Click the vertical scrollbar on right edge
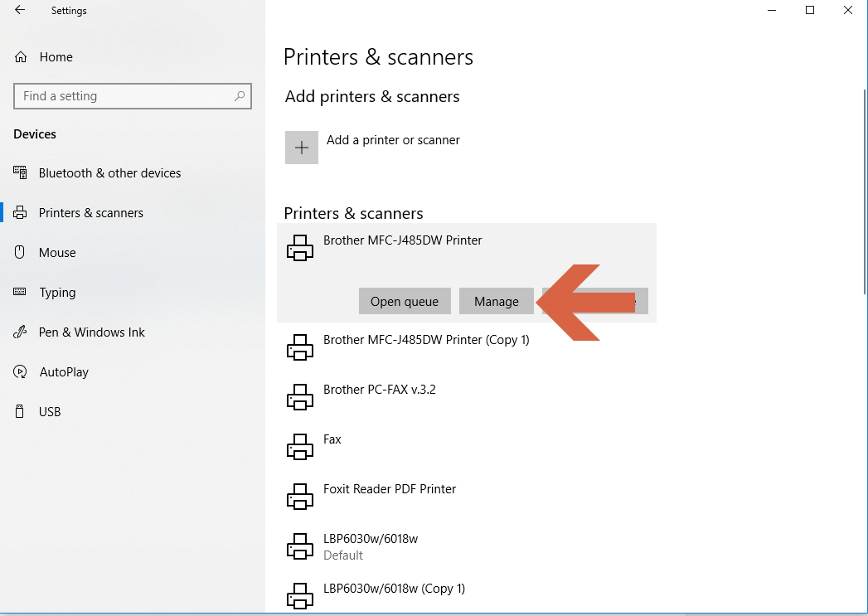Image resolution: width=868 pixels, height=616 pixels. click(x=865, y=192)
